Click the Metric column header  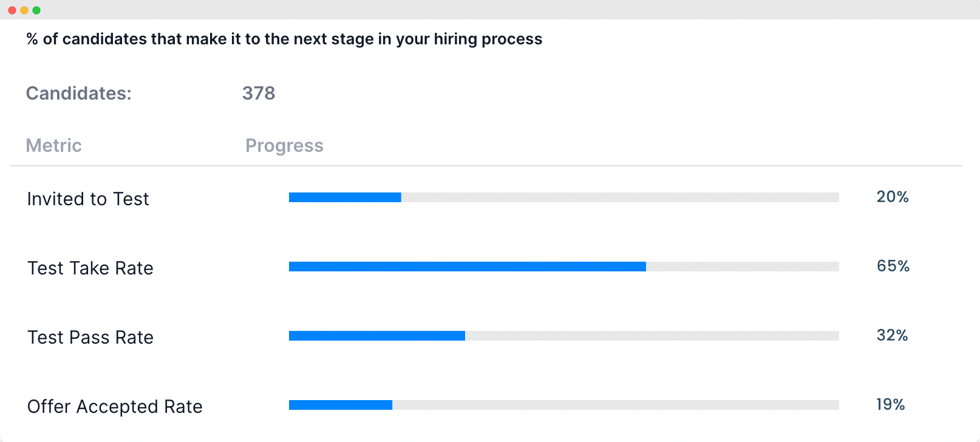point(53,146)
